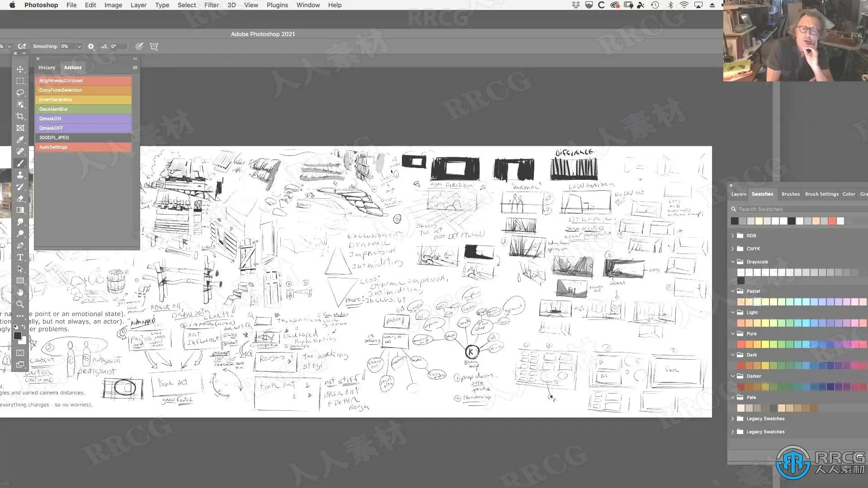Toggle pressure for size button
The width and height of the screenshot is (868, 488).
(x=139, y=46)
